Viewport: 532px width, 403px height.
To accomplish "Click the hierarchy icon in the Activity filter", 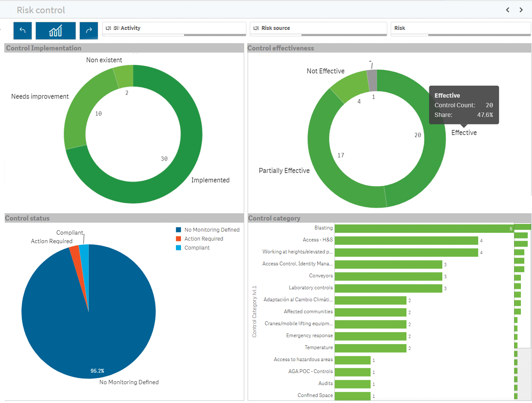I will pos(108,28).
